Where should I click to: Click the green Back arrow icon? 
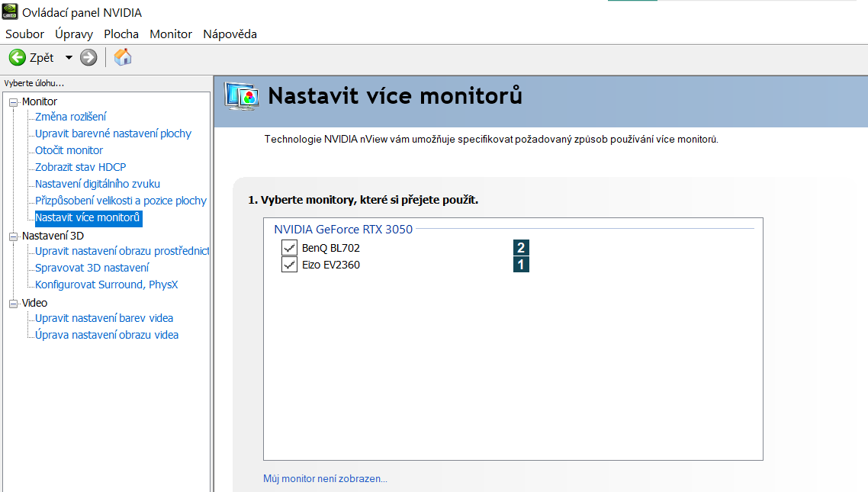coord(17,57)
